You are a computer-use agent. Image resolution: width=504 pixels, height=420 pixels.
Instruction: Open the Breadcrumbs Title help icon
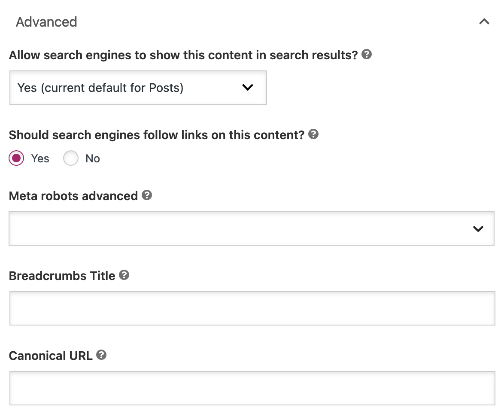[x=124, y=275]
